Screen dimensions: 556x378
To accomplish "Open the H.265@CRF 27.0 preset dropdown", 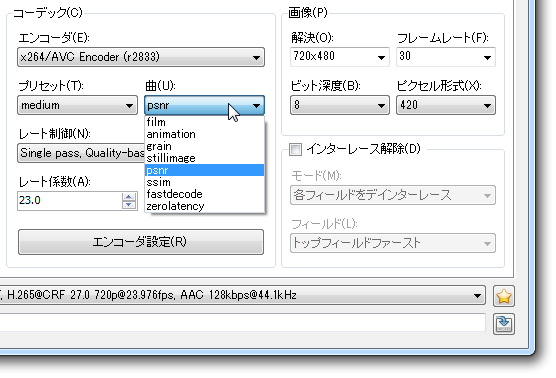I will pyautogui.click(x=243, y=295).
